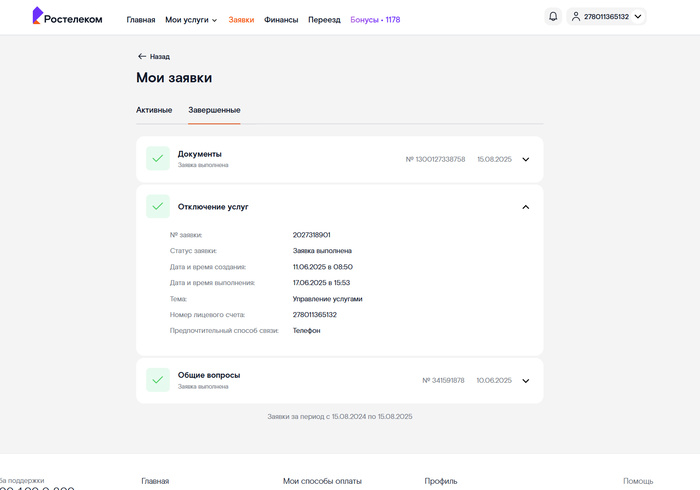
Task: Click the green checkmark next to Общие вопросы
Action: [158, 380]
